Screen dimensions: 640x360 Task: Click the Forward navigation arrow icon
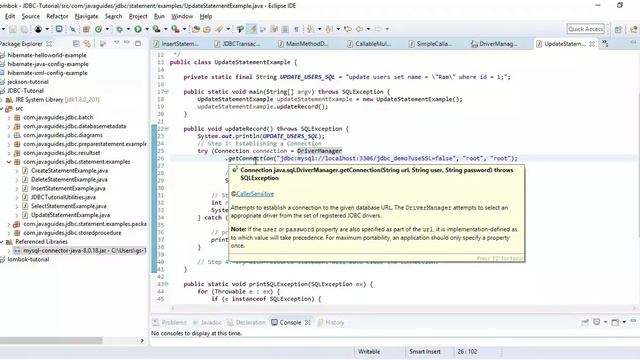coord(378,29)
